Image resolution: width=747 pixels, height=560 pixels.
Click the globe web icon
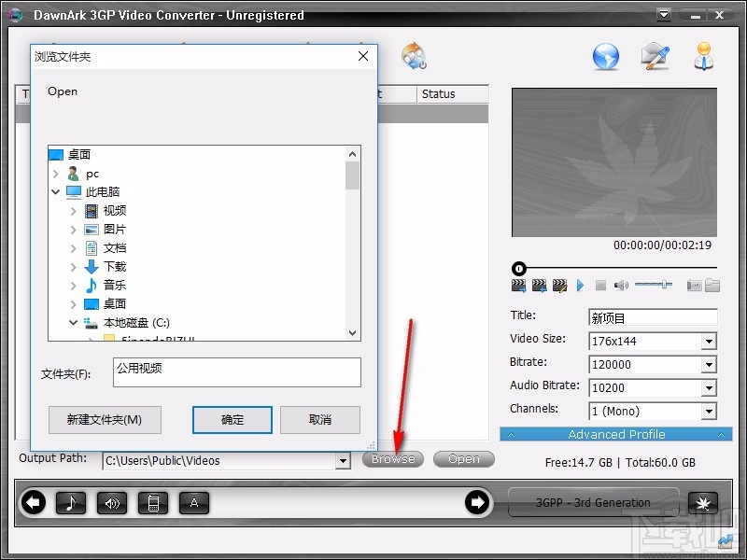[606, 56]
